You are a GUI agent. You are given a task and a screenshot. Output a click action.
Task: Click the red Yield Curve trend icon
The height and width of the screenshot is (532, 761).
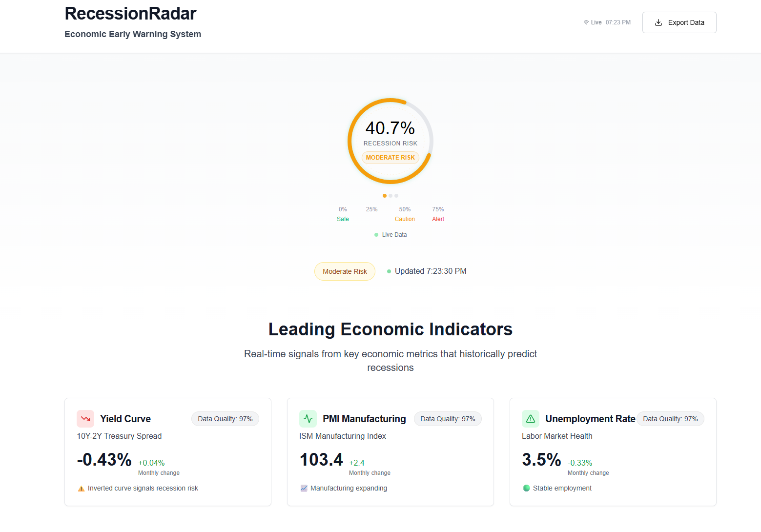(x=85, y=419)
